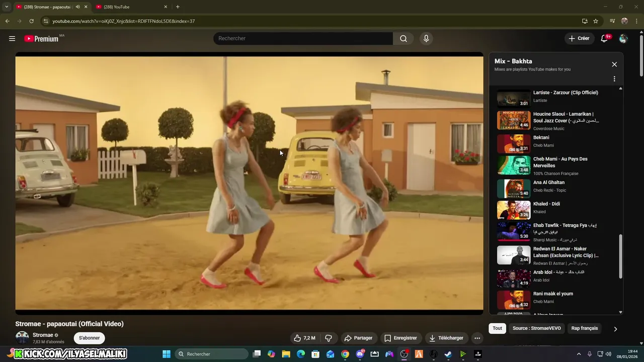The image size is (644, 362).
Task: Mute the Stromae tab via speaker icon
Action: pos(77,7)
